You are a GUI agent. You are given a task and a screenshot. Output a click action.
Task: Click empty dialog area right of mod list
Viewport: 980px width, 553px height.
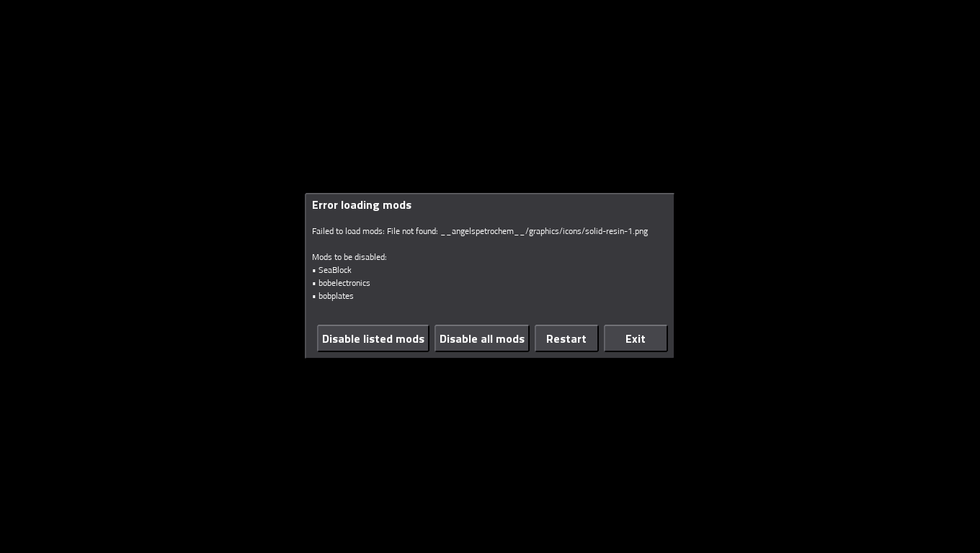pos(526,282)
